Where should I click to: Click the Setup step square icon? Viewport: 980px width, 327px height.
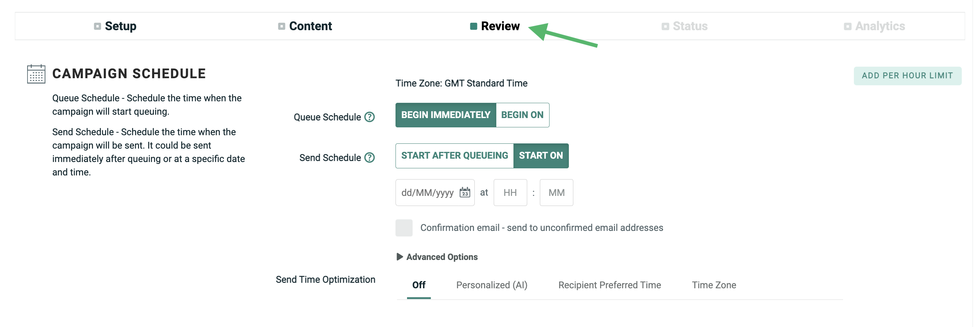tap(97, 26)
